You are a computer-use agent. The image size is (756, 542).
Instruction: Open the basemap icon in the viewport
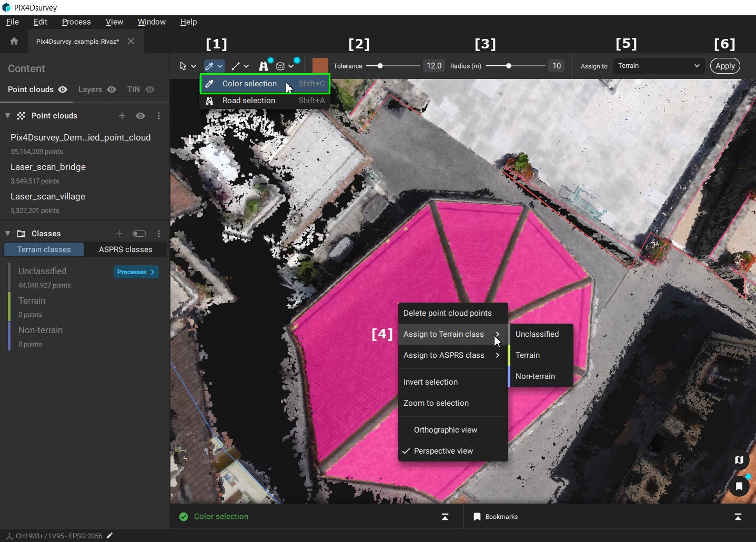click(739, 460)
